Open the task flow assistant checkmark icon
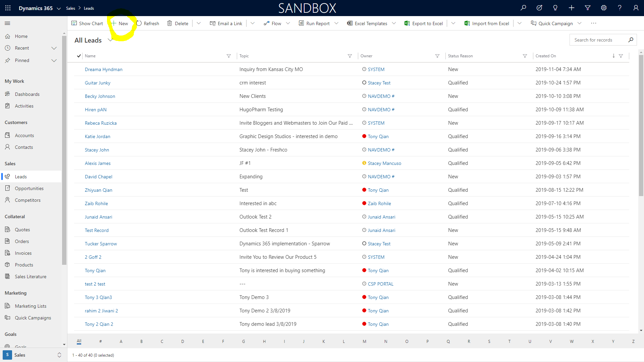The width and height of the screenshot is (644, 362). tap(539, 8)
